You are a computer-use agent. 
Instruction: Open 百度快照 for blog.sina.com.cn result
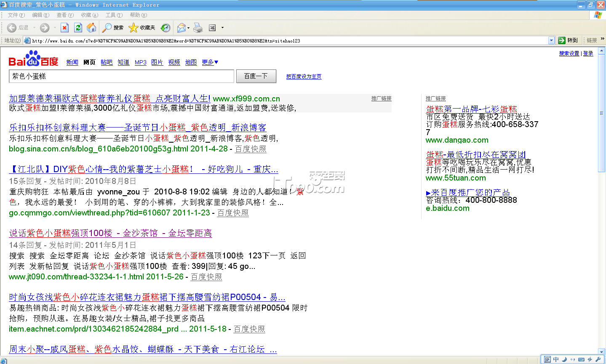[x=251, y=149]
